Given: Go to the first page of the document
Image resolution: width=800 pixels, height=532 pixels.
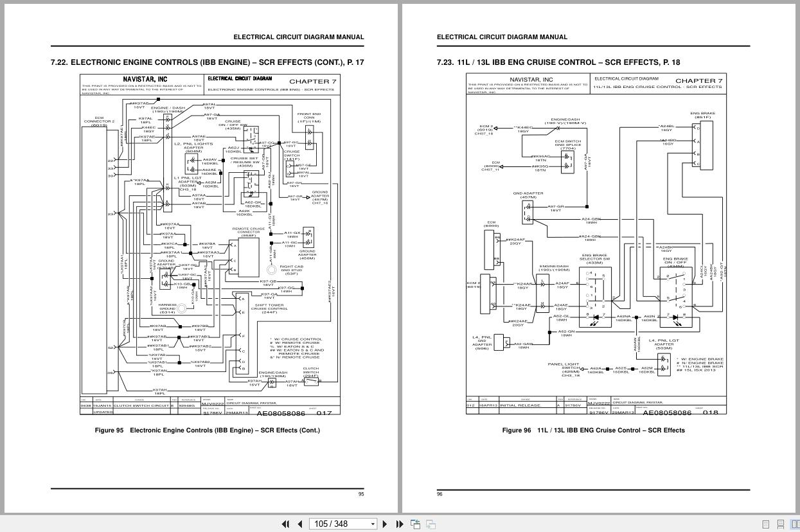Looking at the screenshot, I should [285, 524].
